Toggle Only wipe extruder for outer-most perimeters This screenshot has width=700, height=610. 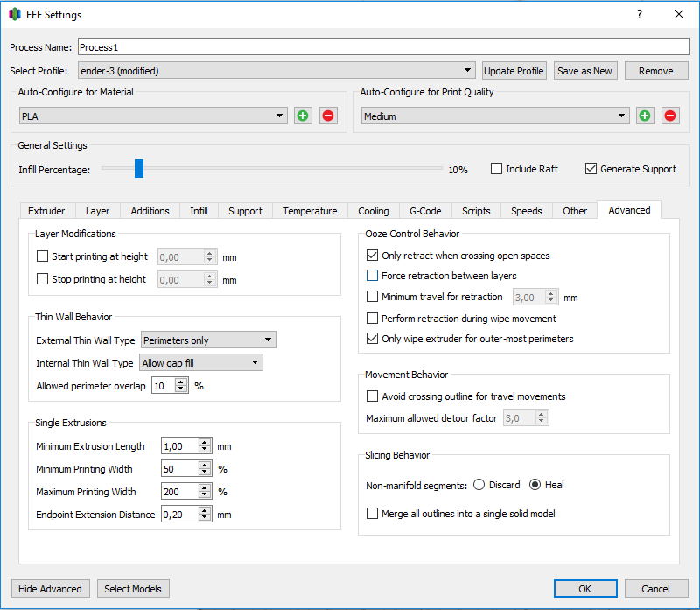click(x=372, y=339)
